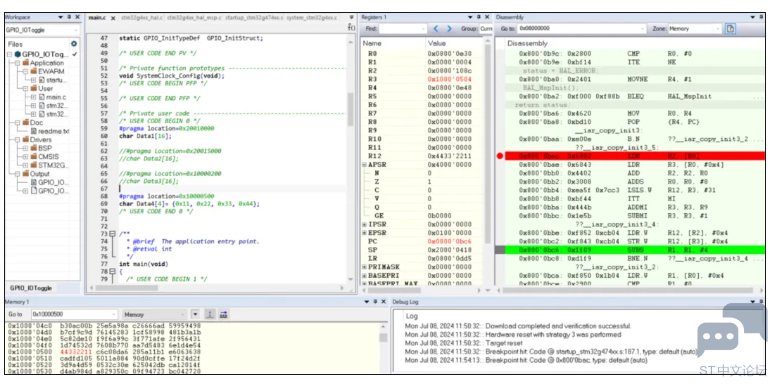Collapse the Application folder in workspace tree
The image size is (776, 386).
pyautogui.click(x=18, y=63)
